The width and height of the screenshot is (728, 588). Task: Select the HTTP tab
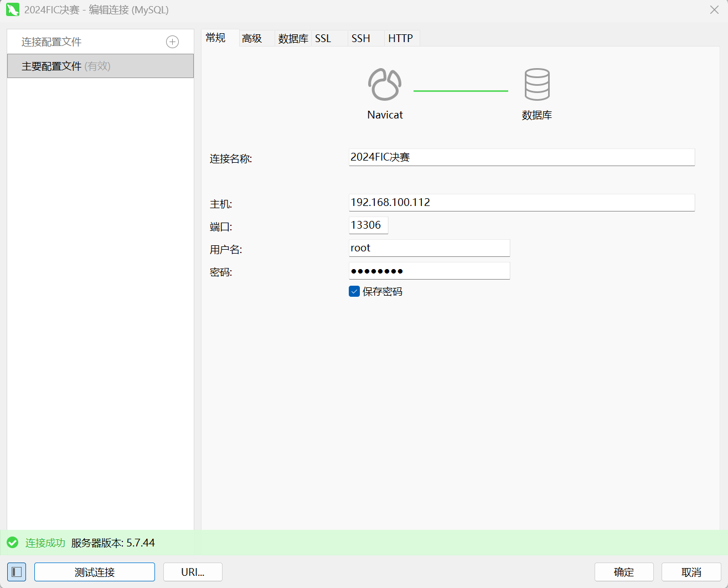[x=400, y=38]
